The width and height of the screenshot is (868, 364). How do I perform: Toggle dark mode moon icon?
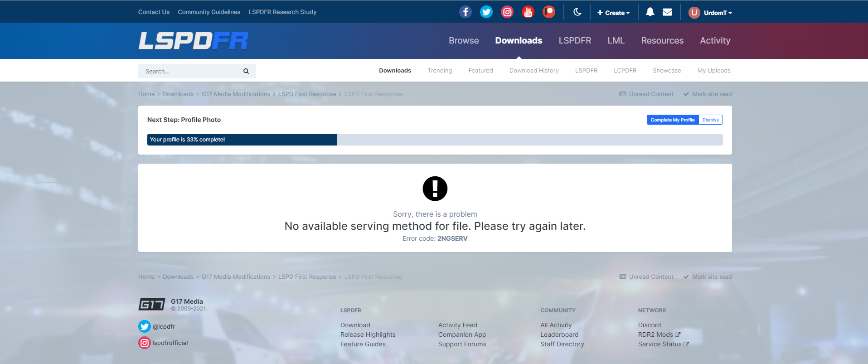(577, 12)
